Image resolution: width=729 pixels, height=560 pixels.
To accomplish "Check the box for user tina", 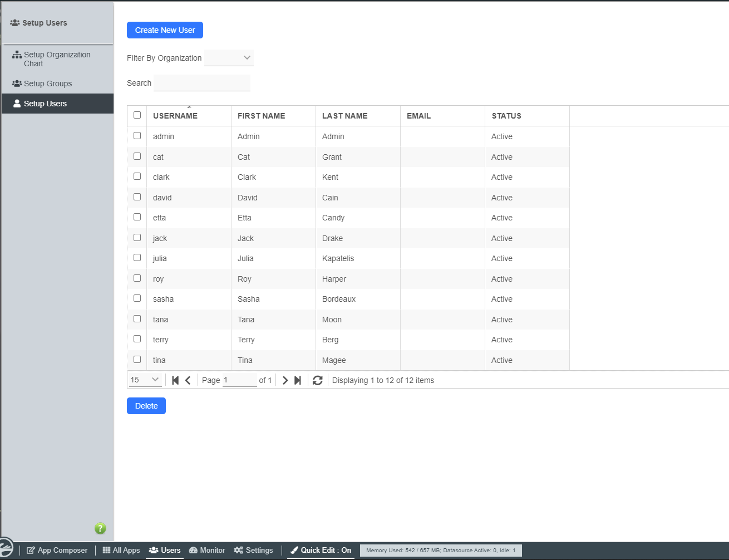I will pyautogui.click(x=137, y=360).
